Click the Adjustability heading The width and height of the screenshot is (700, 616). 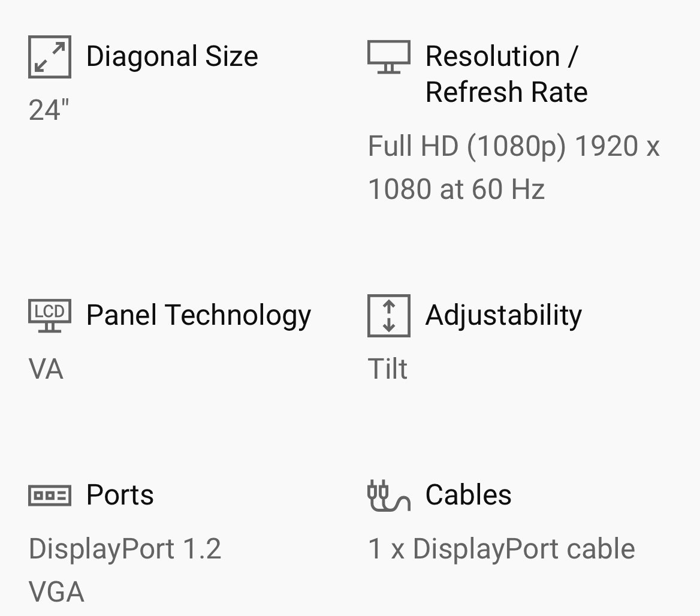tap(503, 316)
